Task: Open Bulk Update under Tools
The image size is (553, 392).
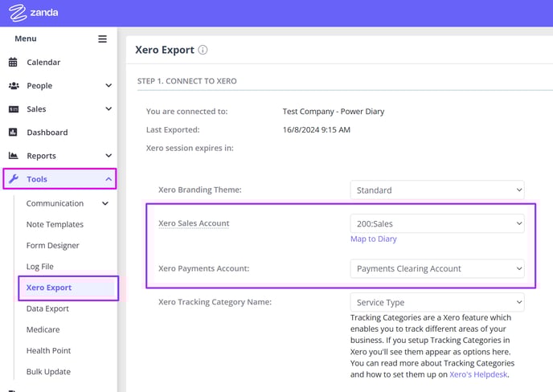Action: (x=48, y=372)
